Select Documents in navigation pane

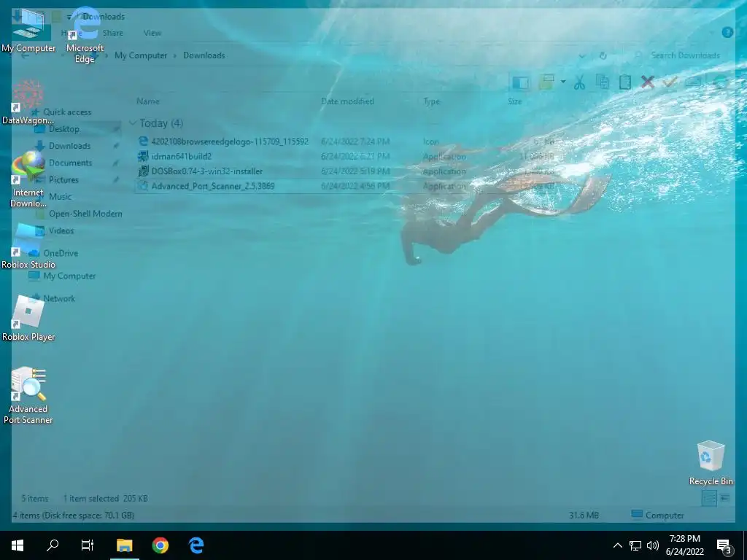[70, 163]
